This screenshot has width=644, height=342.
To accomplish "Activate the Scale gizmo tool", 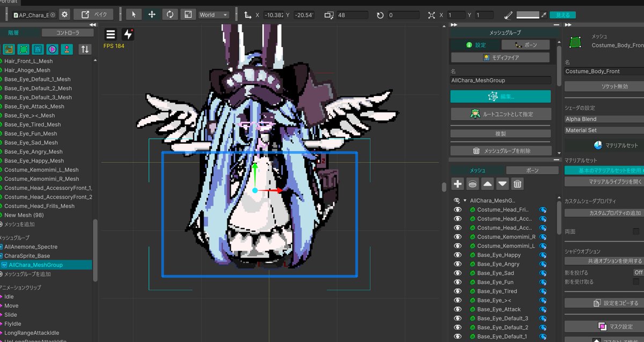I will 188,14.
